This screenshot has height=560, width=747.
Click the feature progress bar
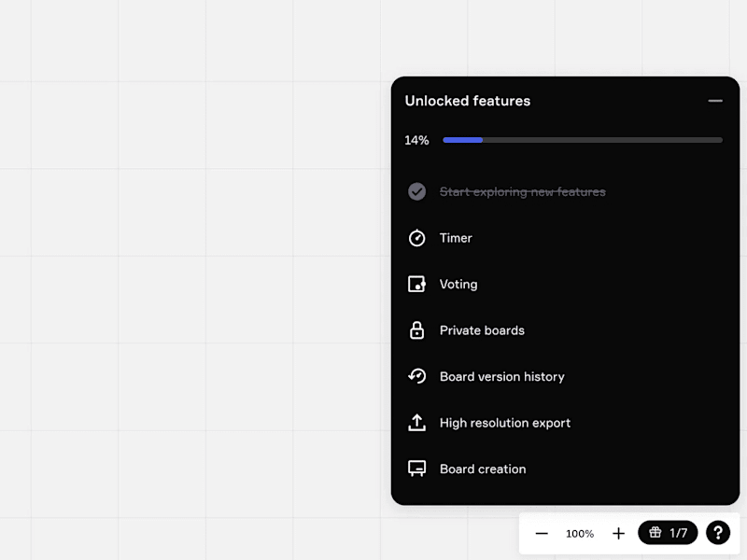[x=583, y=140]
